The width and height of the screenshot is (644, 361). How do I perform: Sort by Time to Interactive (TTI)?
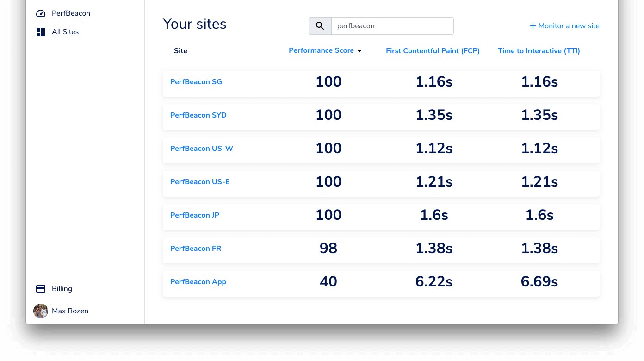click(x=539, y=51)
